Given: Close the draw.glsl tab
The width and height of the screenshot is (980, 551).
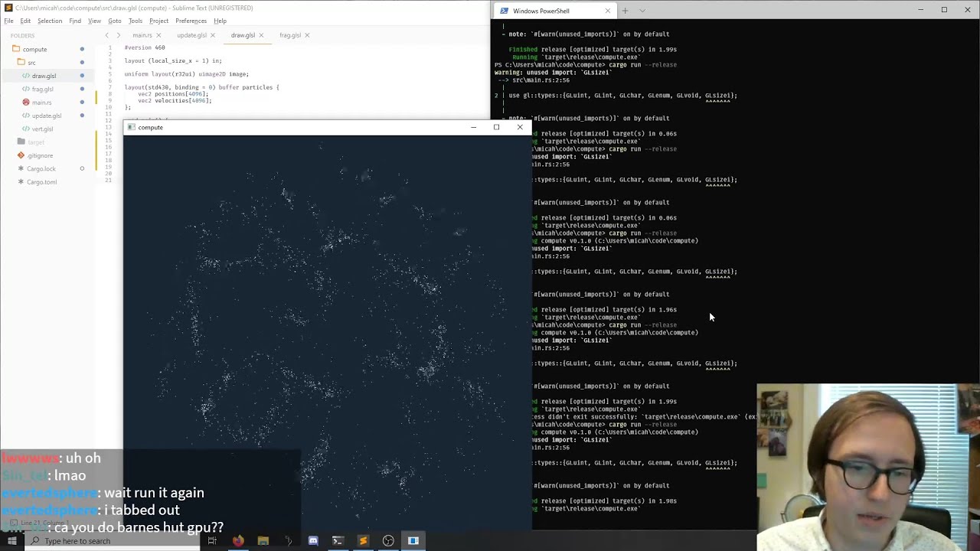Looking at the screenshot, I should 261,35.
